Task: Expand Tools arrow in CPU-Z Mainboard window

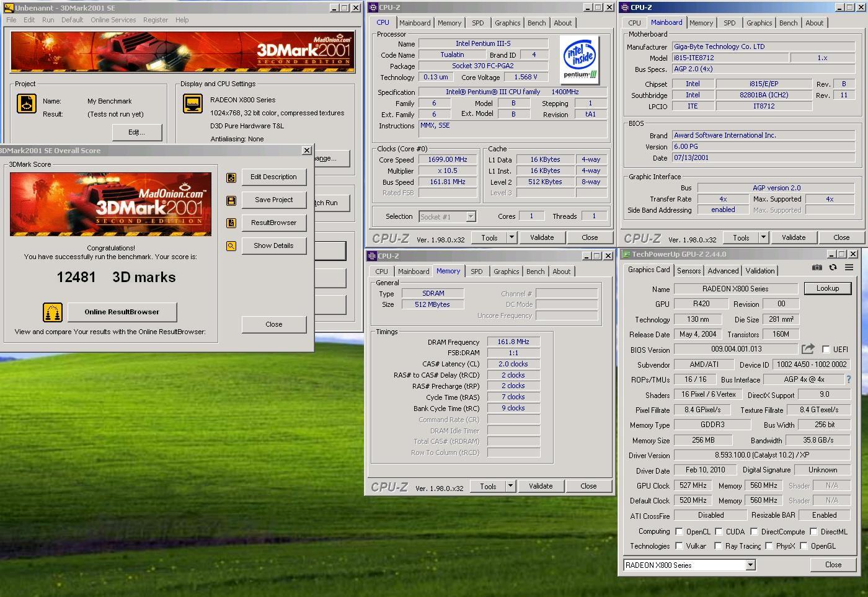Action: point(763,237)
